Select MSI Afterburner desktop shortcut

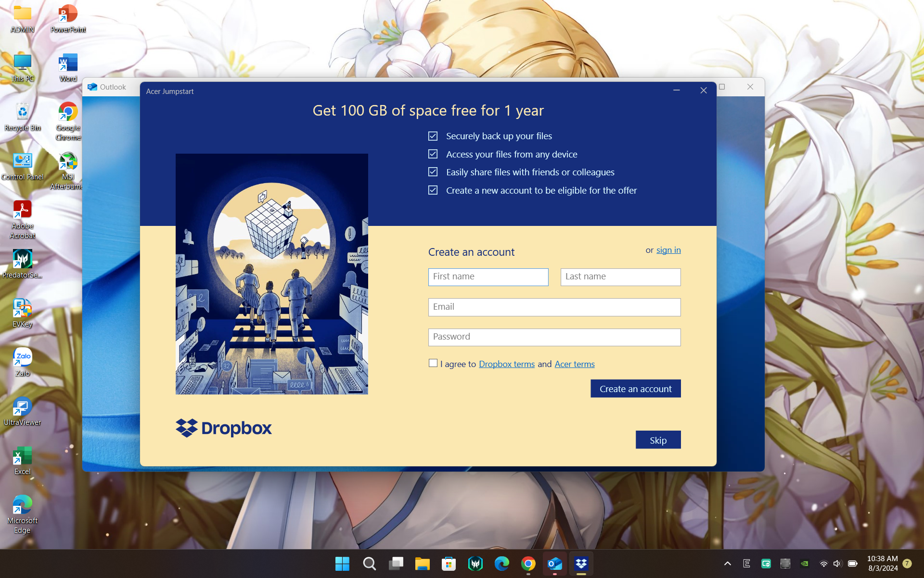pos(68,171)
